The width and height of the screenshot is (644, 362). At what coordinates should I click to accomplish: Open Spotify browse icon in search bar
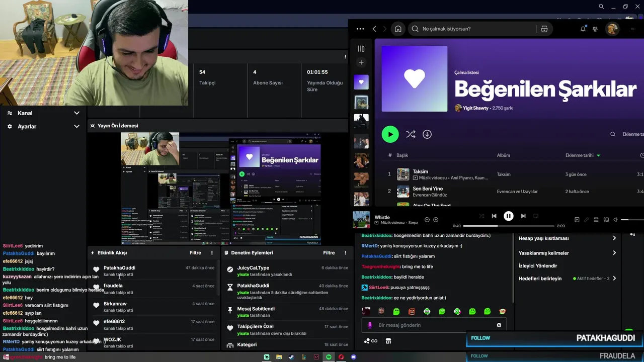[x=544, y=29]
